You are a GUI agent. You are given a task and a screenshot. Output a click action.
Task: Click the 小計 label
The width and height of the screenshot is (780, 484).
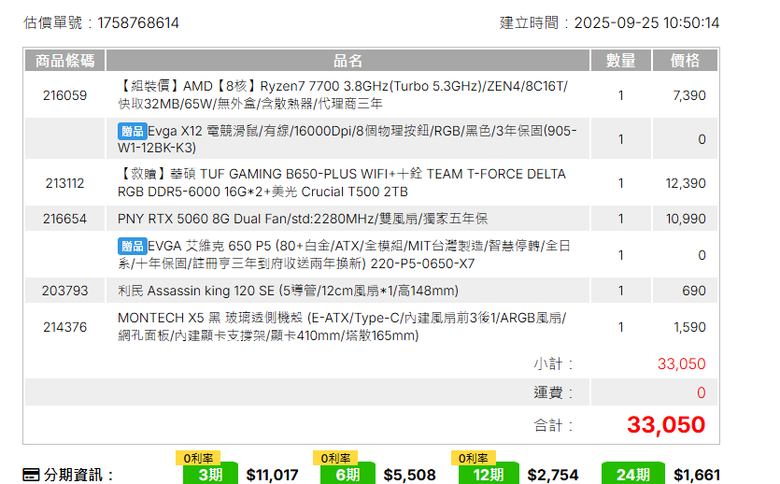(553, 364)
